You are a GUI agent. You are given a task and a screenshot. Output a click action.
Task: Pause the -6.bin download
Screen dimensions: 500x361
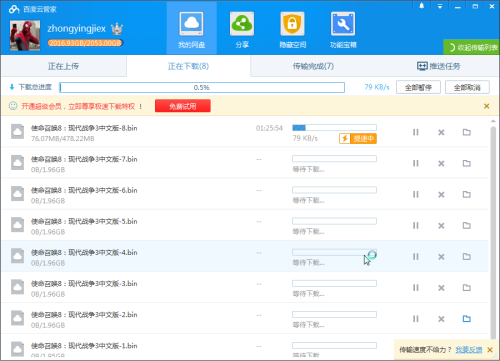pos(415,194)
